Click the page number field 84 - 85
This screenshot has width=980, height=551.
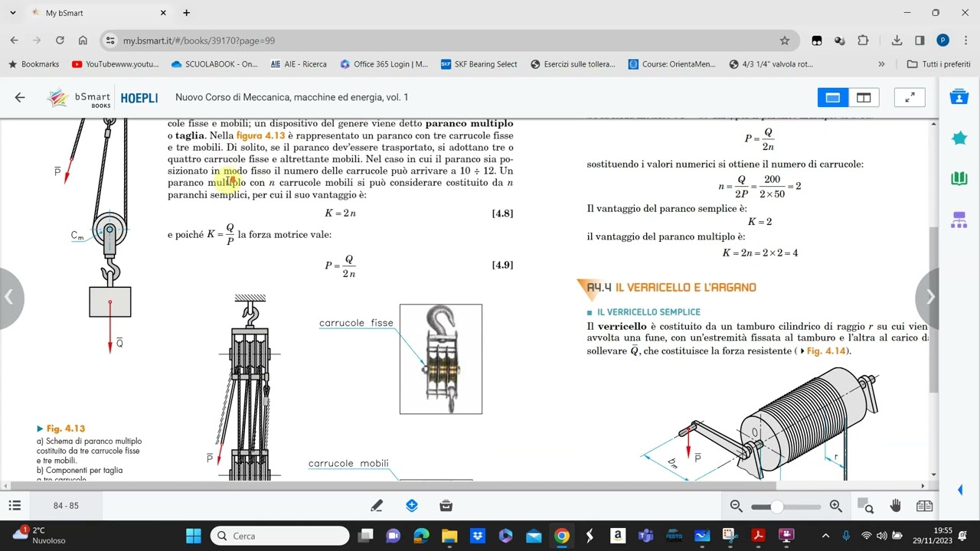click(66, 506)
